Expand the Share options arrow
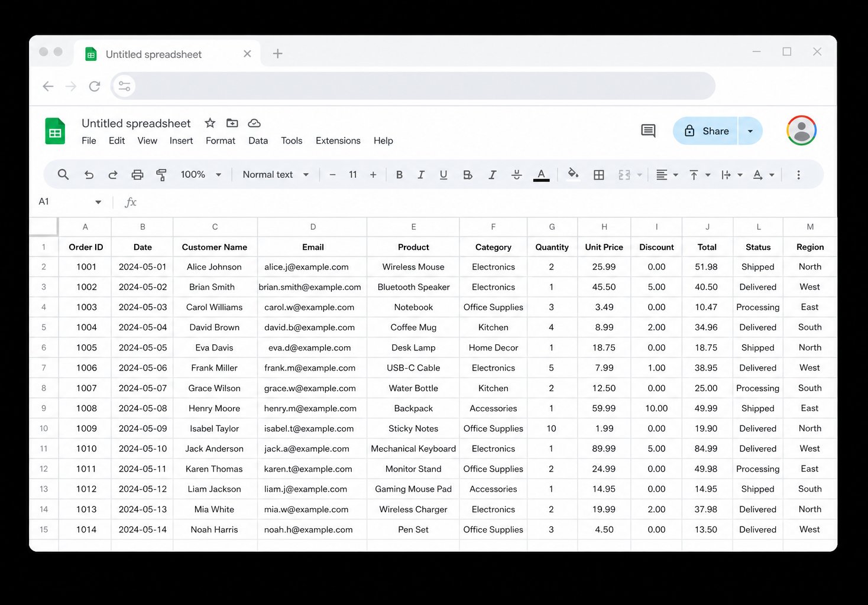The height and width of the screenshot is (605, 868). click(750, 131)
